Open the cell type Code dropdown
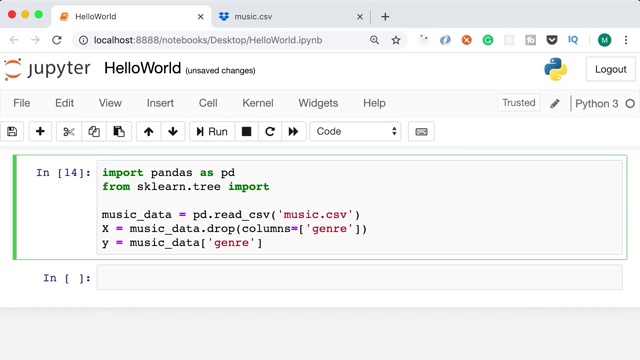Image resolution: width=640 pixels, height=360 pixels. [x=356, y=131]
